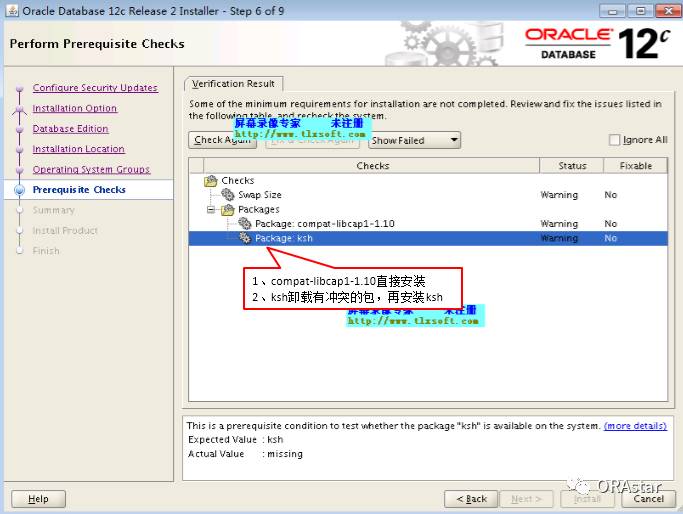This screenshot has width=683, height=514.
Task: Click the ksh package gear icon
Action: tap(245, 238)
